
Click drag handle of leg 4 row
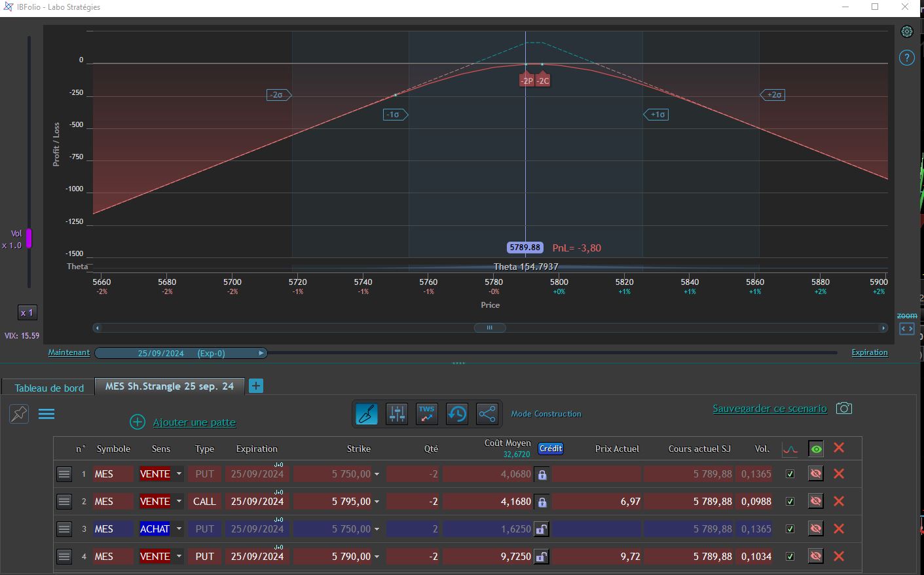coord(64,557)
